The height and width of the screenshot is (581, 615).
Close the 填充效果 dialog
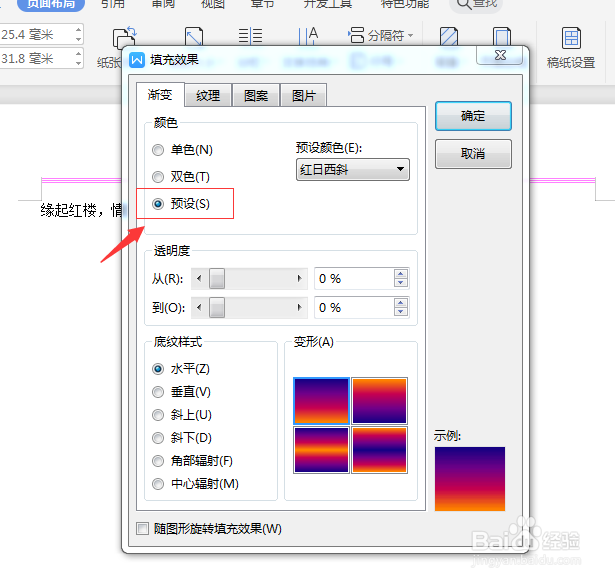point(500,55)
